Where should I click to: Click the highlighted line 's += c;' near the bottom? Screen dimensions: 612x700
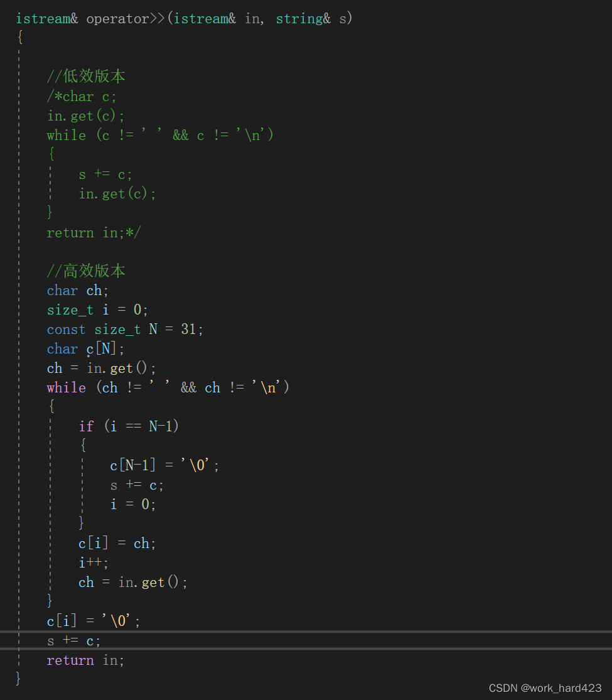pos(74,640)
